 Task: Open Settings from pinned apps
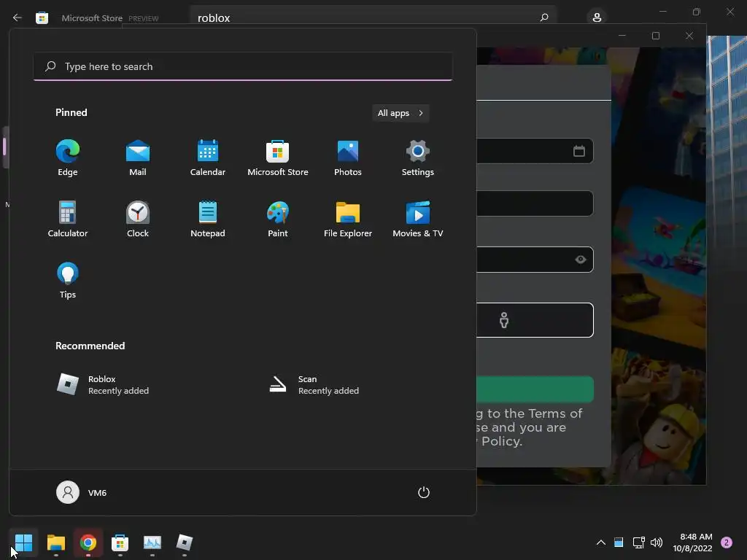tap(418, 158)
